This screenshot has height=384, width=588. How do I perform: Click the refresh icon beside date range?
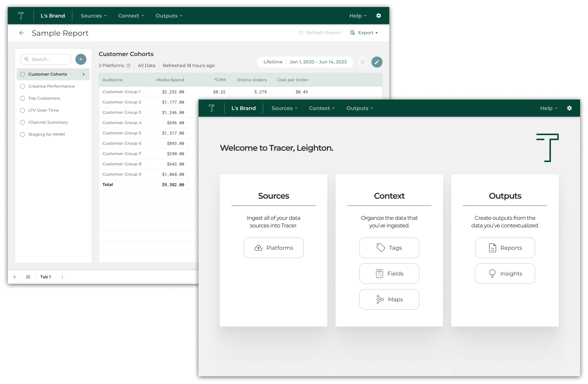click(x=362, y=62)
